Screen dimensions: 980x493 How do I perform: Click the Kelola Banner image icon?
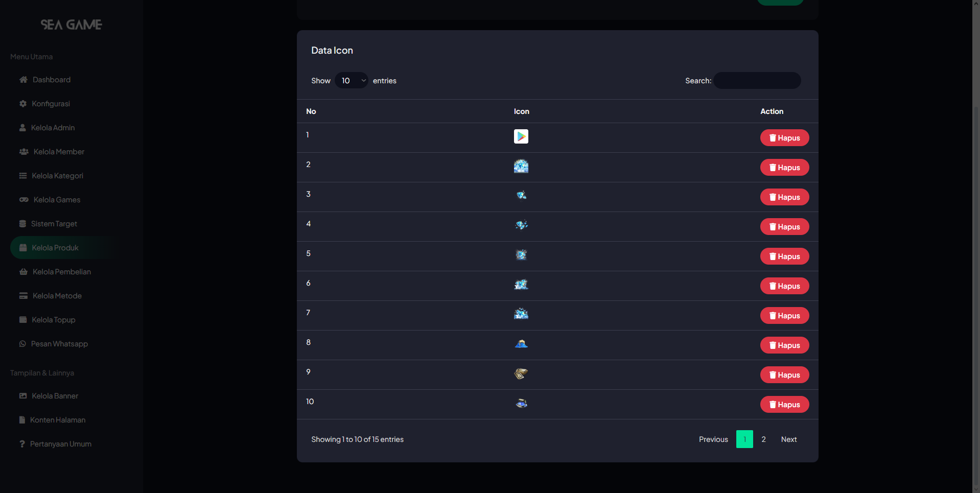[23, 396]
